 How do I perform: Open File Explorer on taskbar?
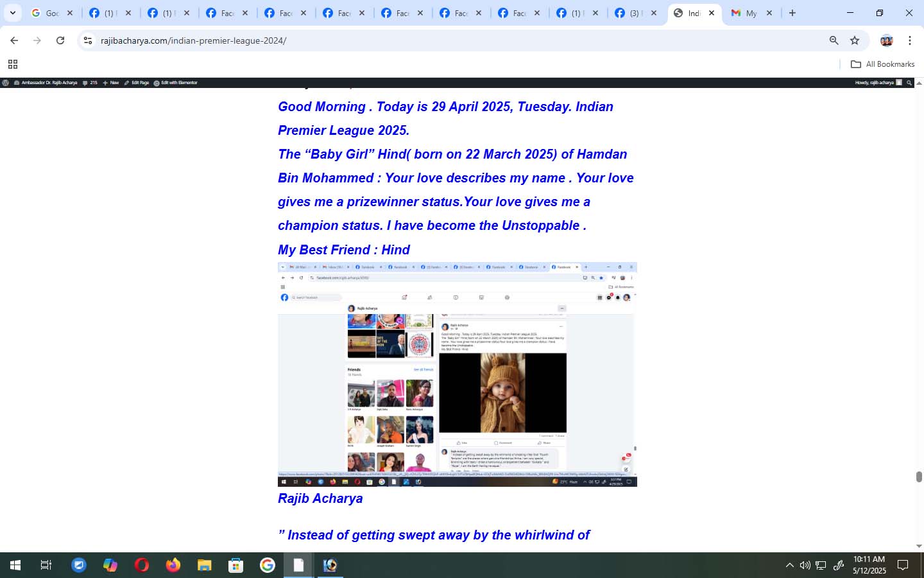pos(205,565)
